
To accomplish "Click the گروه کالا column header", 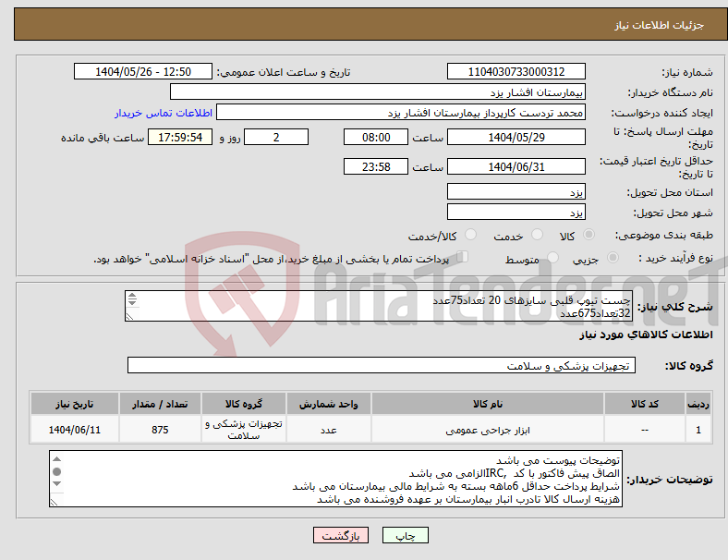I will click(x=244, y=404).
